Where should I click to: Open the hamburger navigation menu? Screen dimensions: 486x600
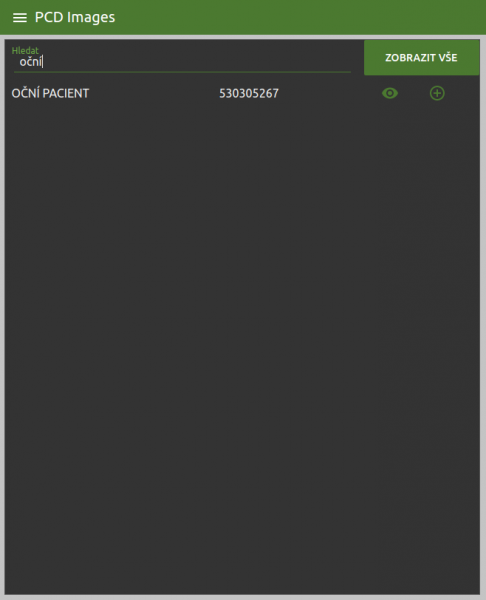coord(20,18)
